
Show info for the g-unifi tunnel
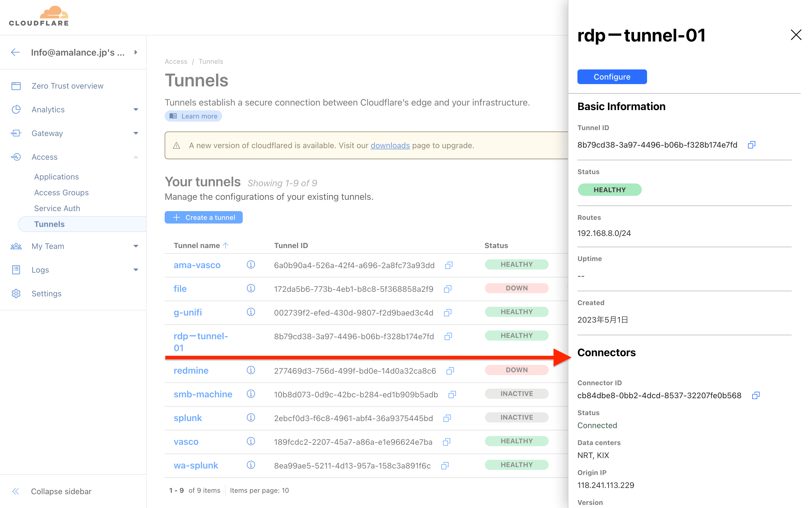[x=251, y=312]
